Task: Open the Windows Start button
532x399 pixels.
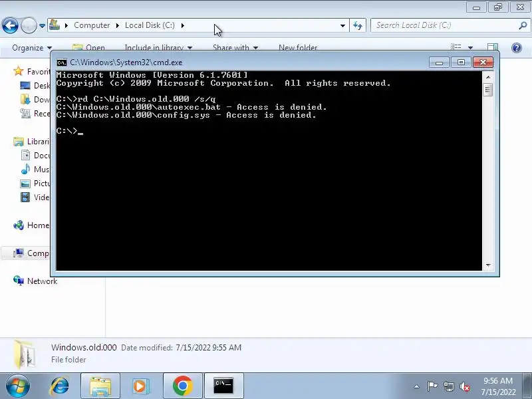Action: (x=18, y=386)
